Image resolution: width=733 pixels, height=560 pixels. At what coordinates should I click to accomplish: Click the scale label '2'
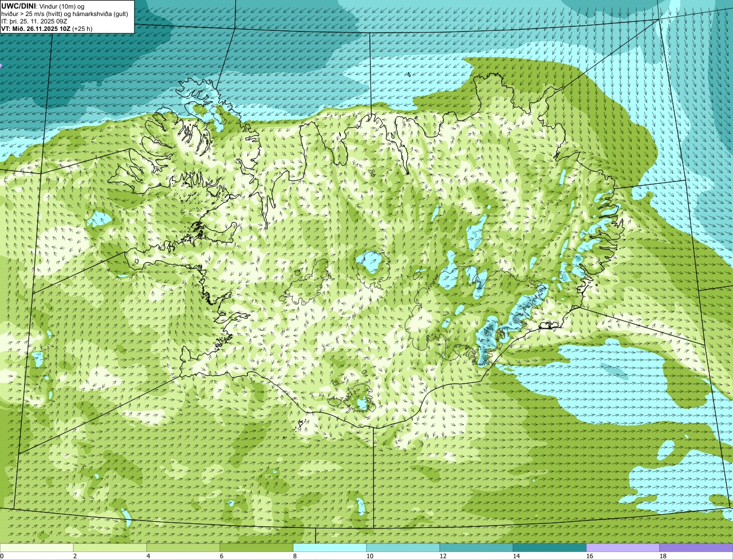click(x=75, y=556)
